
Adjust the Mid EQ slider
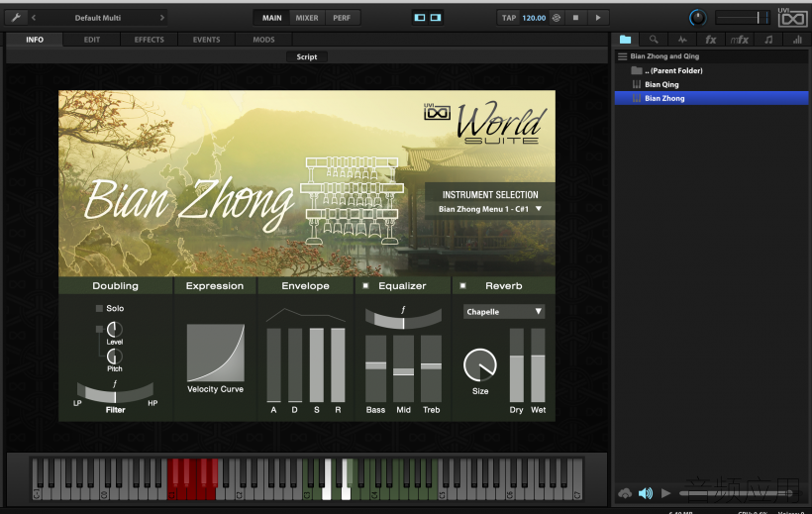click(x=403, y=368)
